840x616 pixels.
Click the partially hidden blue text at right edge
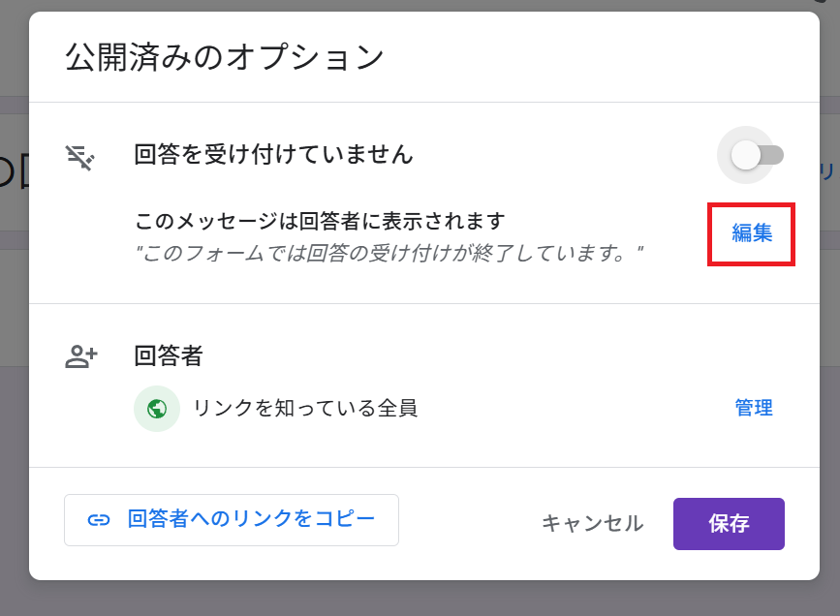827,172
